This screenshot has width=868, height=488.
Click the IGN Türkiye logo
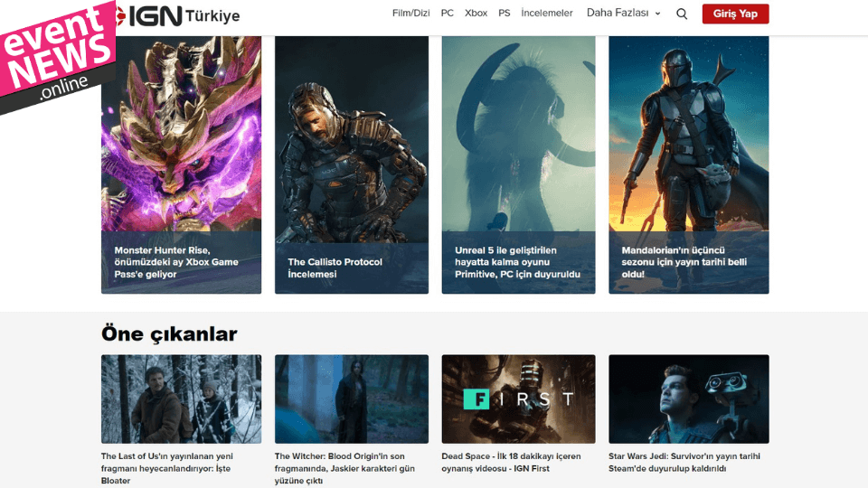pos(177,15)
